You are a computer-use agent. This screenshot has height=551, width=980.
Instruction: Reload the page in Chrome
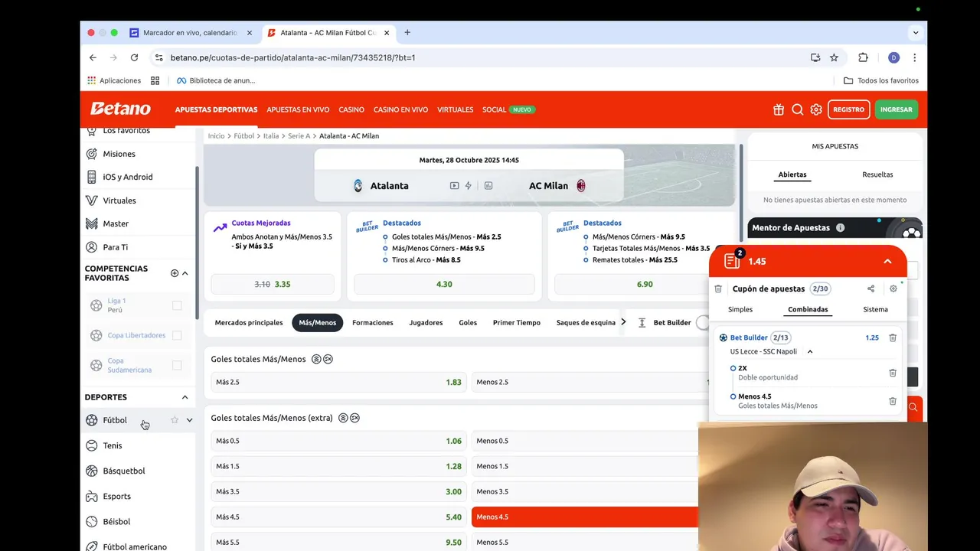point(134,57)
